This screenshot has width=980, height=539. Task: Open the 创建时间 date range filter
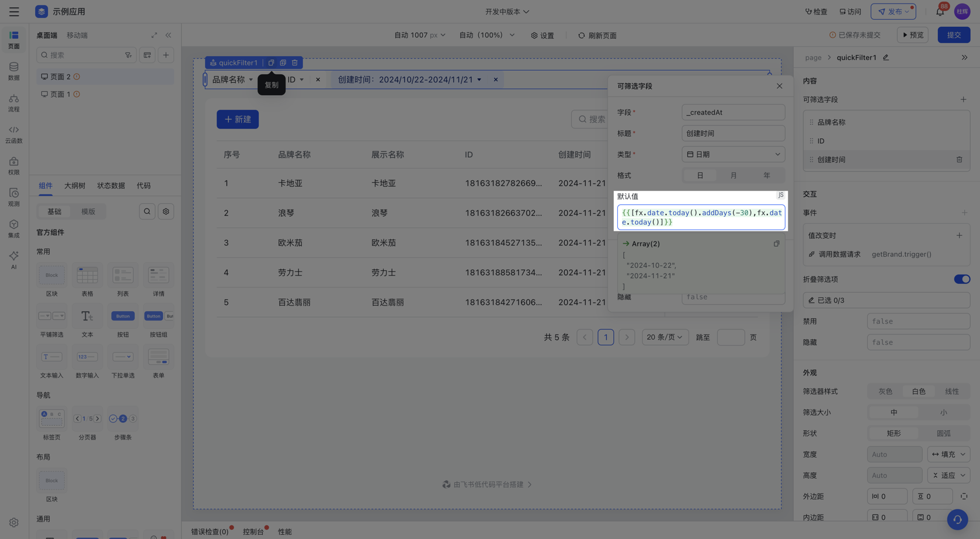tap(409, 79)
